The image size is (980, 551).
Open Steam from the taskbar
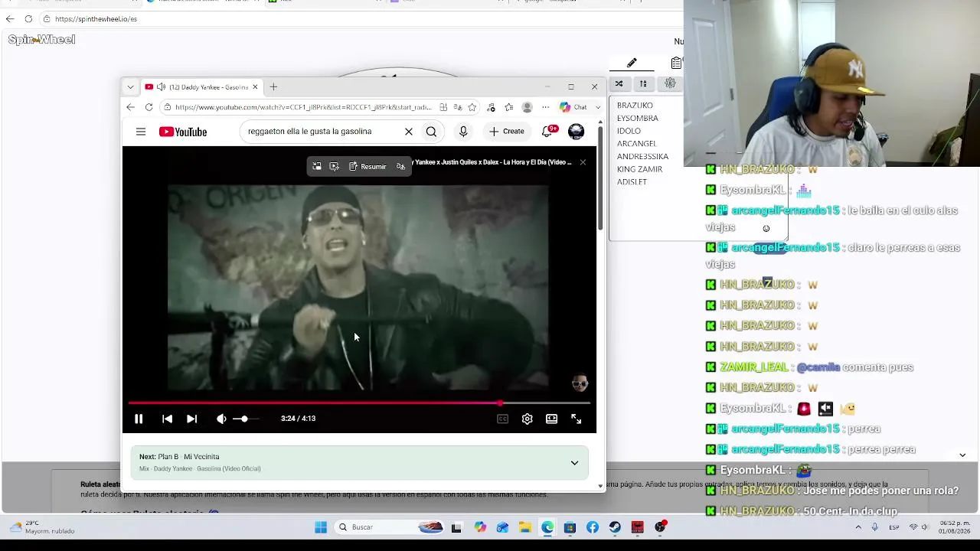[x=615, y=527]
